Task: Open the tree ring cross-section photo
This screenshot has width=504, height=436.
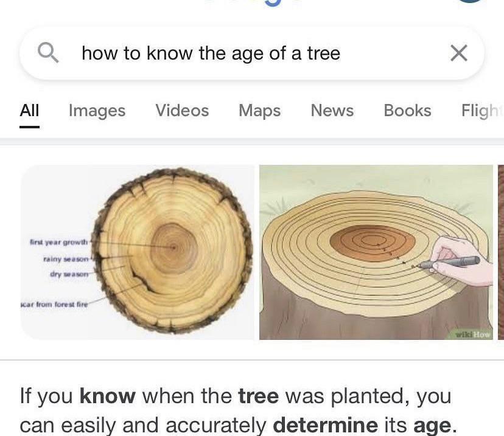Action: click(x=137, y=252)
